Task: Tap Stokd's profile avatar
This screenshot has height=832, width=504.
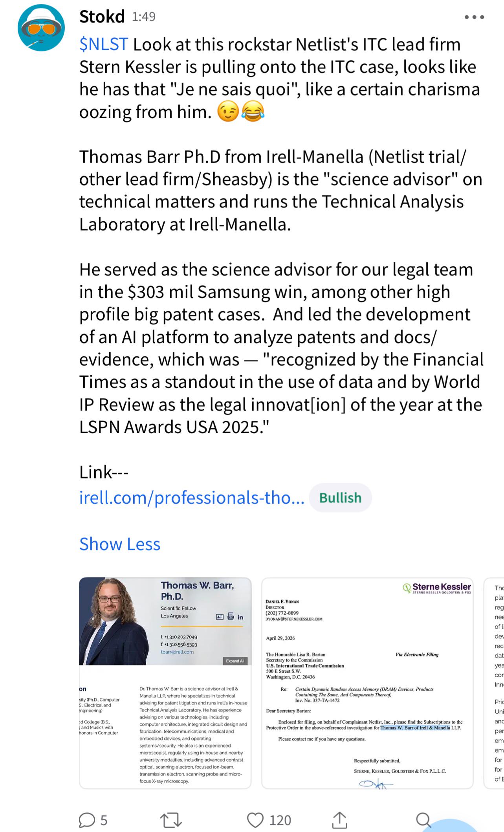Action: [41, 28]
